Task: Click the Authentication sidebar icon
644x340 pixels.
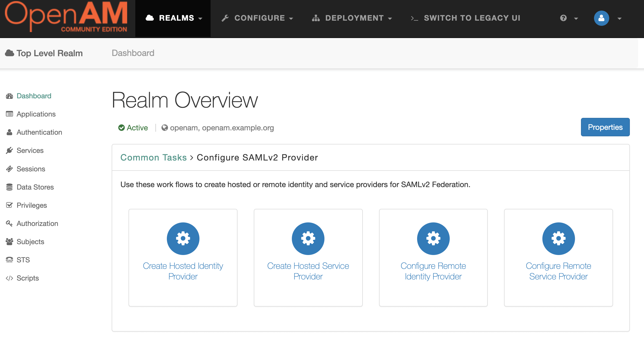Action: coord(9,132)
